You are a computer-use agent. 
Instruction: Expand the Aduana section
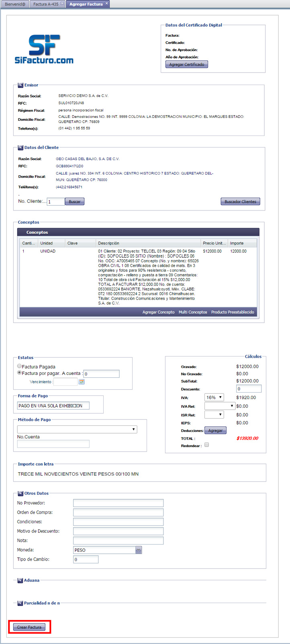[20, 580]
